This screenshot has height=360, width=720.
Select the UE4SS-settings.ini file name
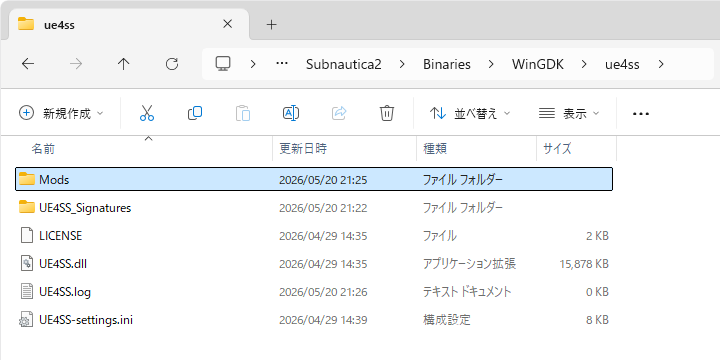[86, 320]
